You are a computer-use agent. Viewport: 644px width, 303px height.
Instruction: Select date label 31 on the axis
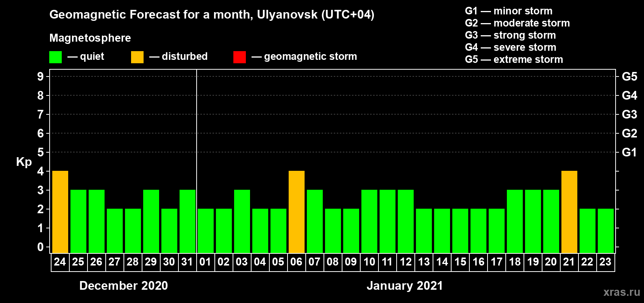(187, 262)
